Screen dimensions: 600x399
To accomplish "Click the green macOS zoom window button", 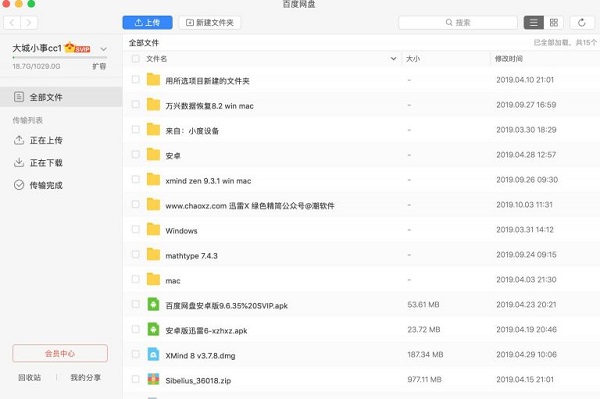I will (x=31, y=3).
